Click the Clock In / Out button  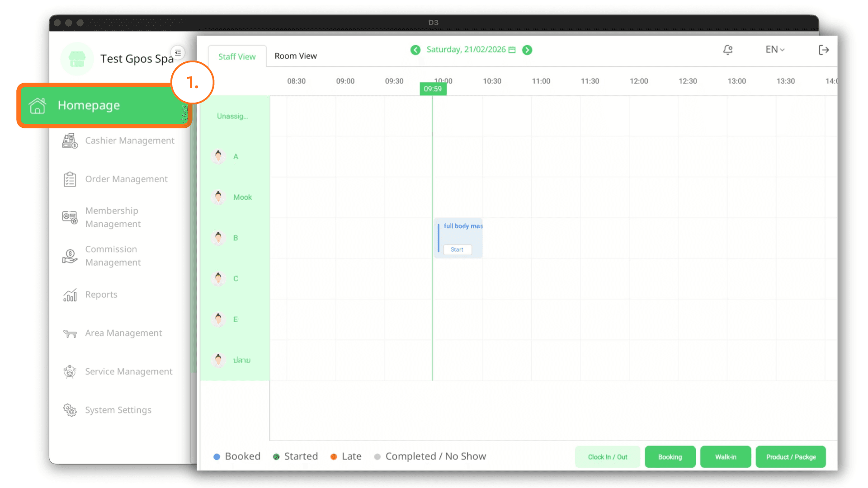[607, 457]
